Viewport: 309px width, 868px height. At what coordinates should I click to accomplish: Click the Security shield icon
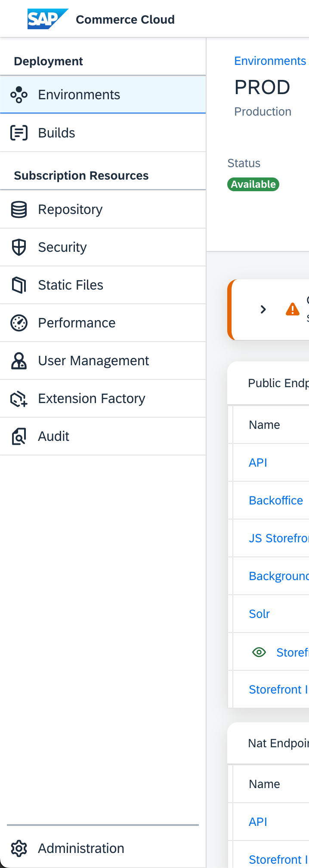point(19,247)
